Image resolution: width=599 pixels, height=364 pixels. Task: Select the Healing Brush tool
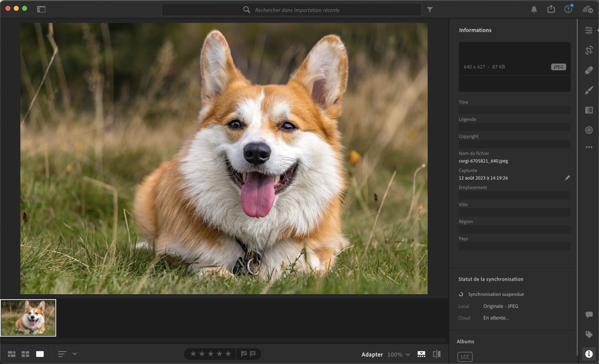(x=589, y=70)
